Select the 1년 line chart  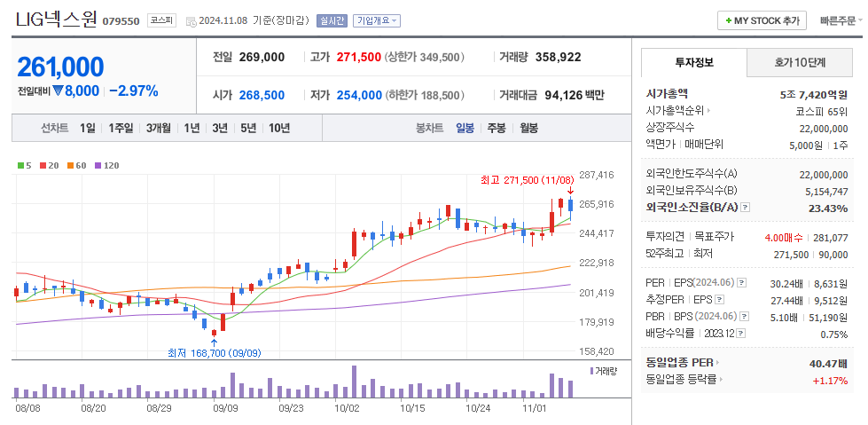pos(192,128)
